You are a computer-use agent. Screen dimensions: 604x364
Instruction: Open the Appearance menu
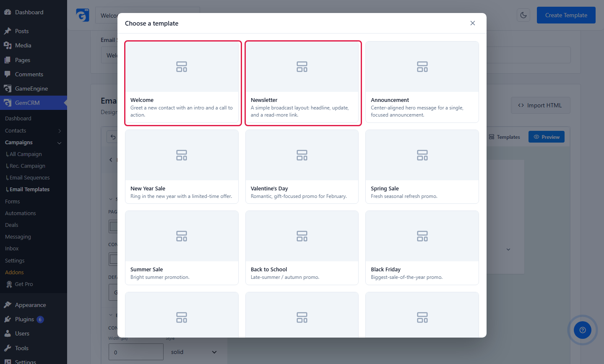(34, 305)
